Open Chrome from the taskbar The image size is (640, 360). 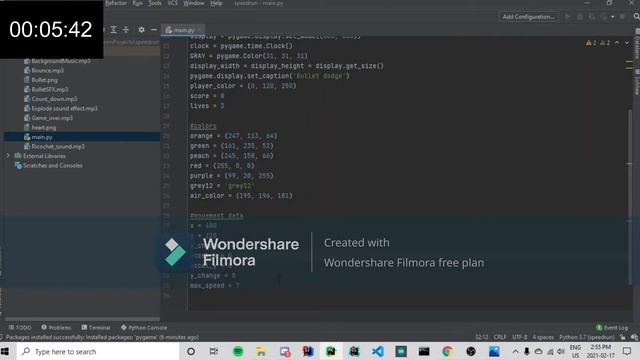point(447,351)
